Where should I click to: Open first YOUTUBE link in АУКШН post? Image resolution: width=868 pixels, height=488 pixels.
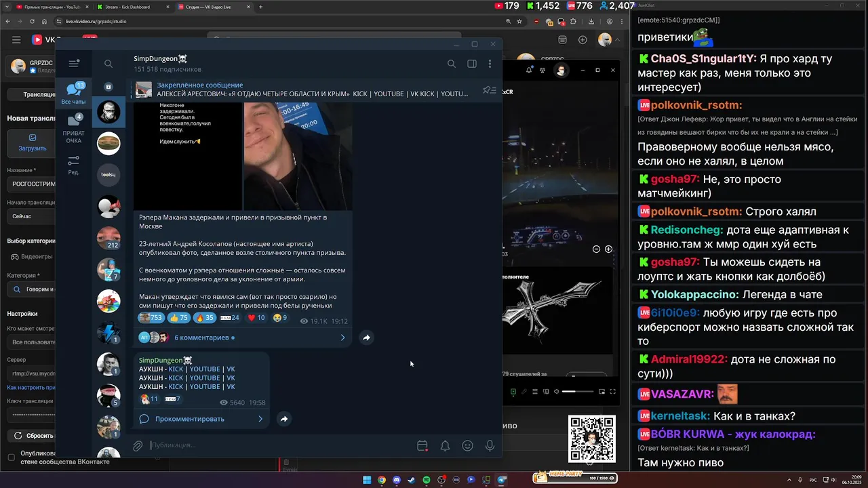coord(204,369)
